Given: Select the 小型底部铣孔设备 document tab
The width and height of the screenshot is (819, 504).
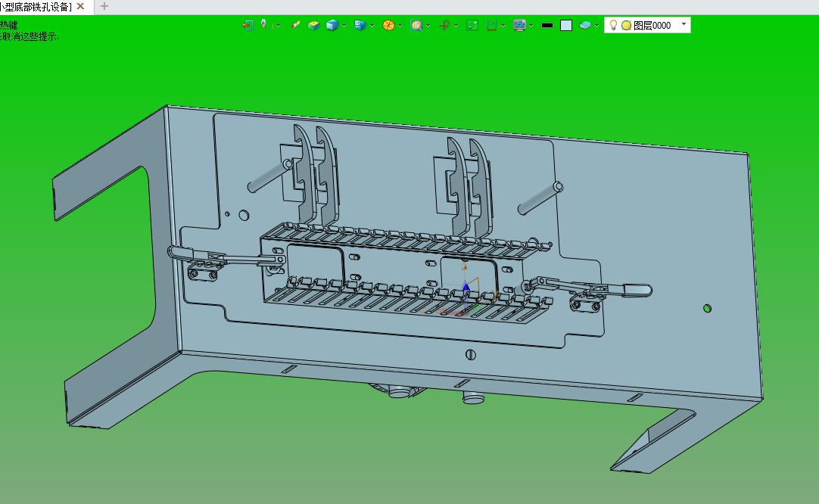Looking at the screenshot, I should pyautogui.click(x=36, y=7).
